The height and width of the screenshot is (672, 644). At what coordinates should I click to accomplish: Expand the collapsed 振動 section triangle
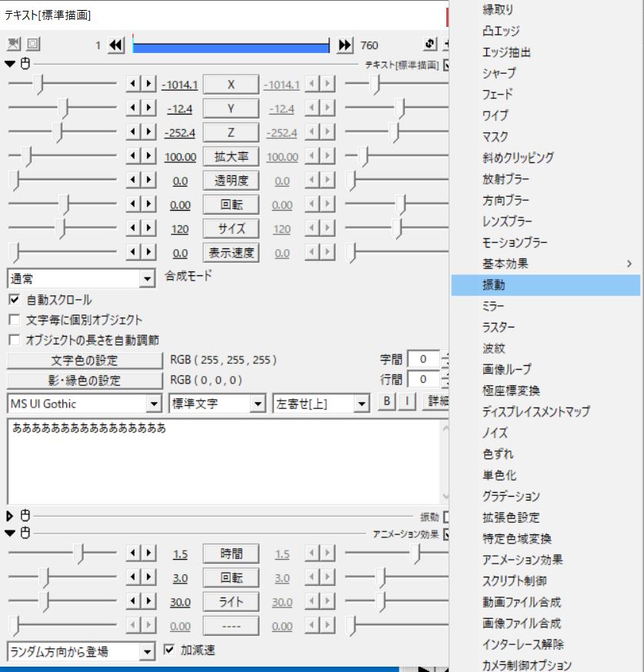click(10, 516)
